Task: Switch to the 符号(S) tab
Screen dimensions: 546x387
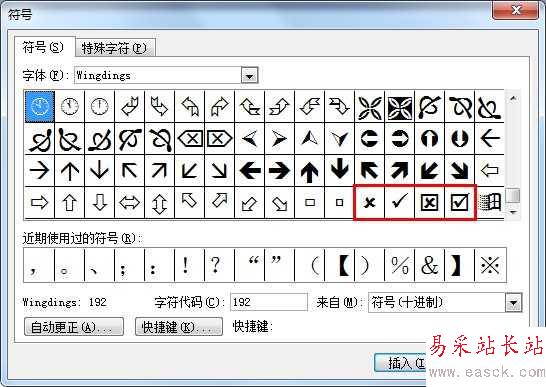Action: point(44,47)
